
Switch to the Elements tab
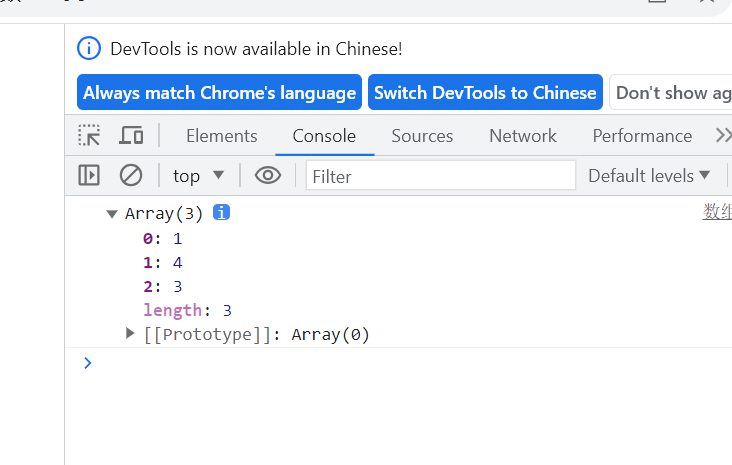tap(222, 136)
